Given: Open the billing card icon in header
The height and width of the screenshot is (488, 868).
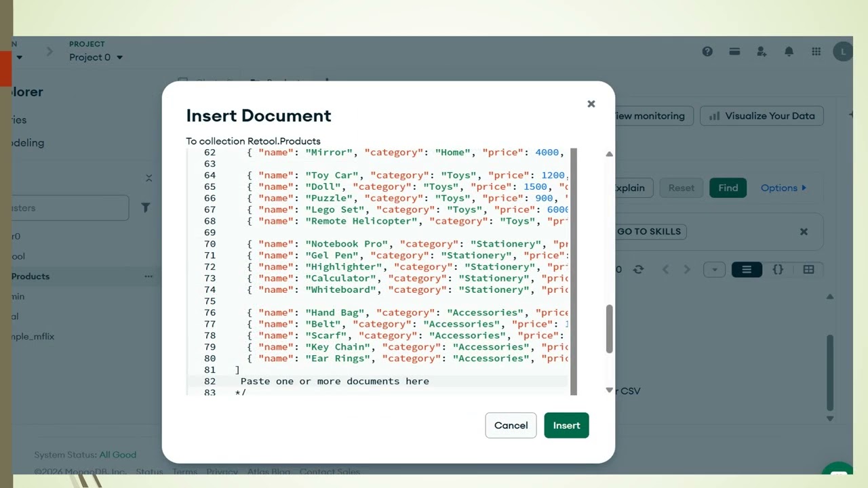Looking at the screenshot, I should [734, 52].
